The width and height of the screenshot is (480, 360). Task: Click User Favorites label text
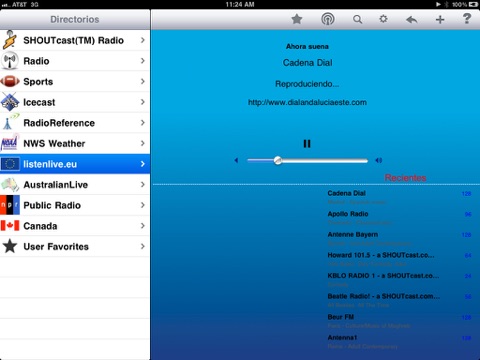coord(56,247)
